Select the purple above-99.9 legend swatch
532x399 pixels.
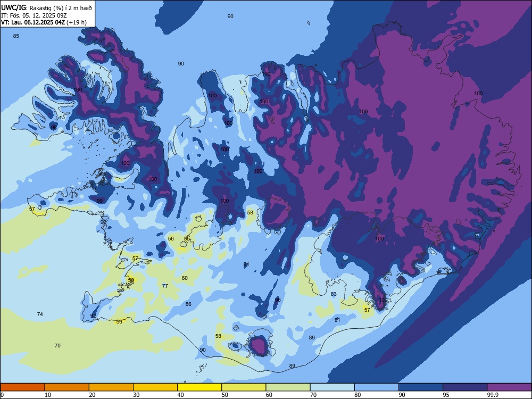[509, 387]
